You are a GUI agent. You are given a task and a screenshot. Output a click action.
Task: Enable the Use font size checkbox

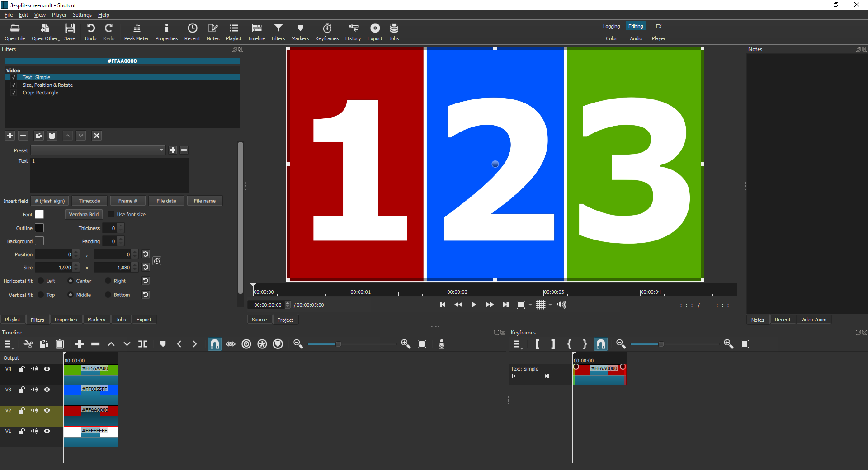pos(111,215)
